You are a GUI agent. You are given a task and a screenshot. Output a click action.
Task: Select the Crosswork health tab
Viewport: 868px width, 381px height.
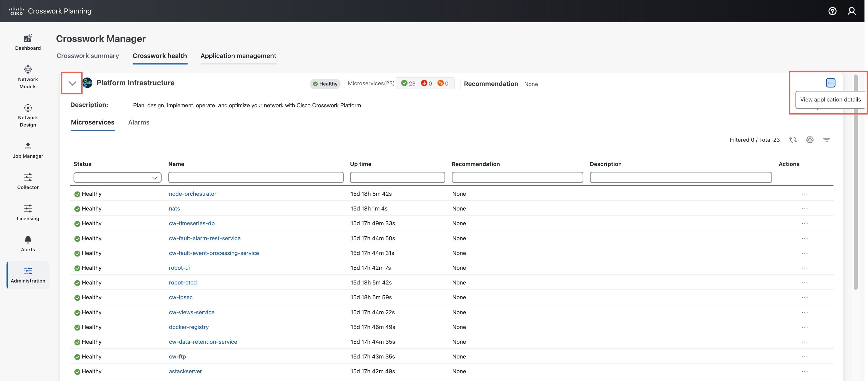(x=160, y=56)
